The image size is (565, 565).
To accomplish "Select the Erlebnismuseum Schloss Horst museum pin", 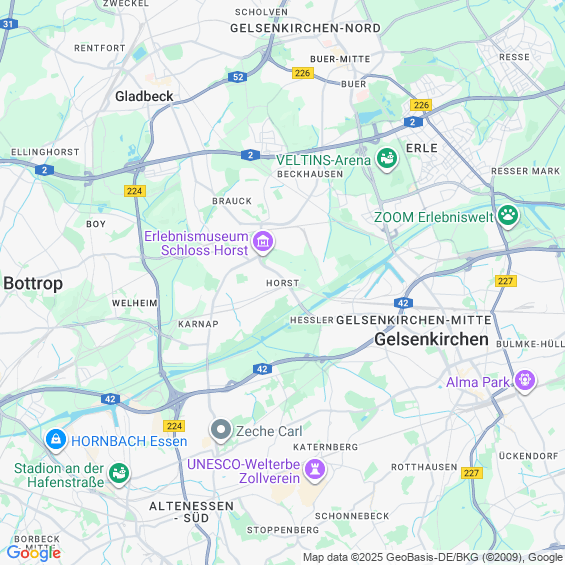I will [263, 242].
